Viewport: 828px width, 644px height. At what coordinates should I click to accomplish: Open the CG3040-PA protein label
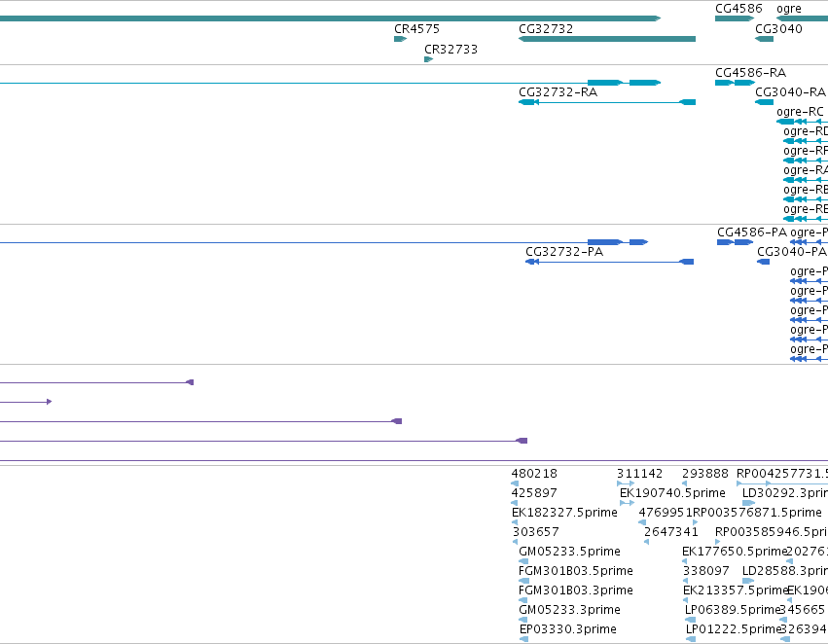tap(791, 252)
